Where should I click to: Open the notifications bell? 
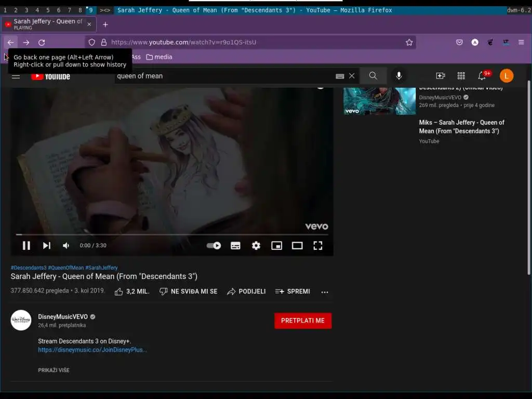[482, 76]
